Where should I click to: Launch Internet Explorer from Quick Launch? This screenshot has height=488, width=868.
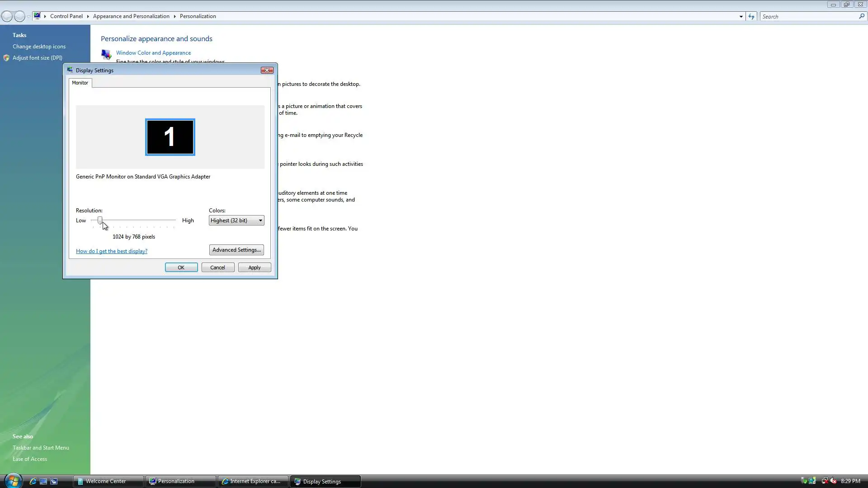[x=33, y=481]
